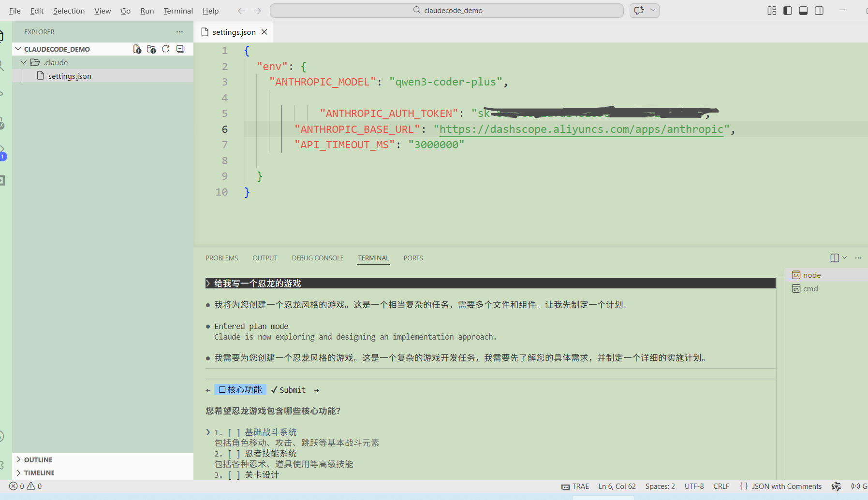Screen dimensions: 868x500
Task: Change indentation via Spaces: 2
Action: [x=660, y=486]
